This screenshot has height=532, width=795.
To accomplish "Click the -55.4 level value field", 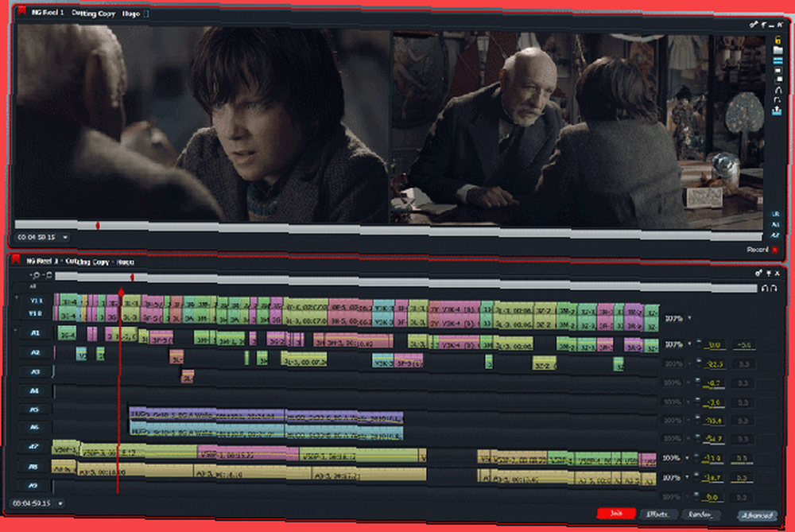I will click(714, 421).
